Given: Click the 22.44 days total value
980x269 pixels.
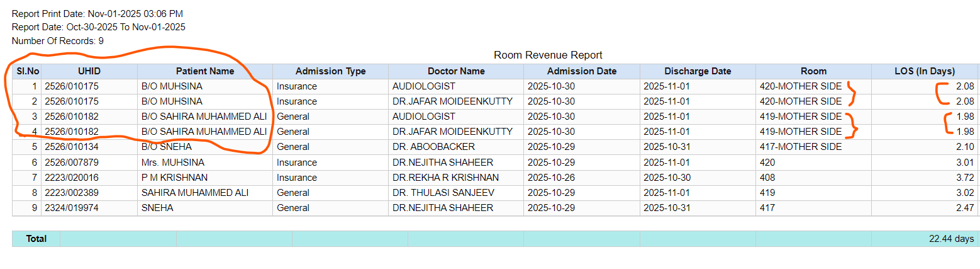Looking at the screenshot, I should point(951,239).
